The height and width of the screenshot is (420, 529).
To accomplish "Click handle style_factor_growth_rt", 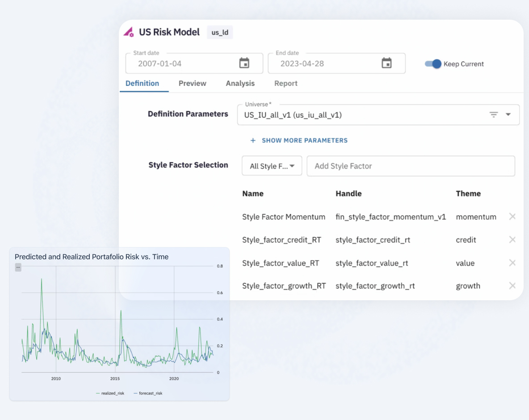I will (375, 286).
